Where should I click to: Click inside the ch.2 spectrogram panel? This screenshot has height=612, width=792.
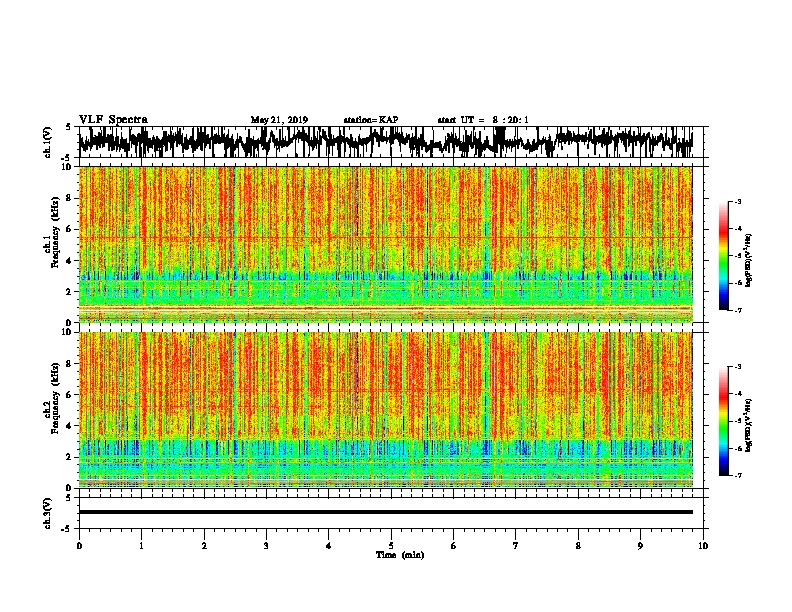386,410
